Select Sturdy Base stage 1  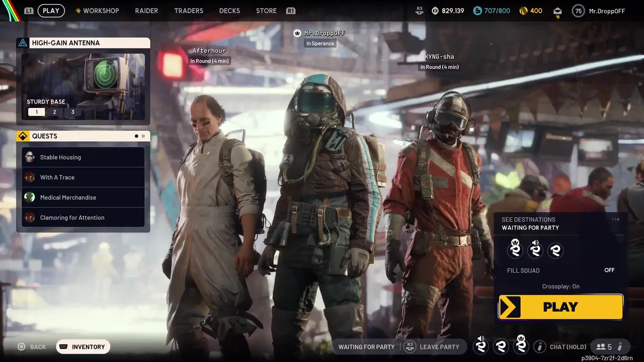coord(36,112)
